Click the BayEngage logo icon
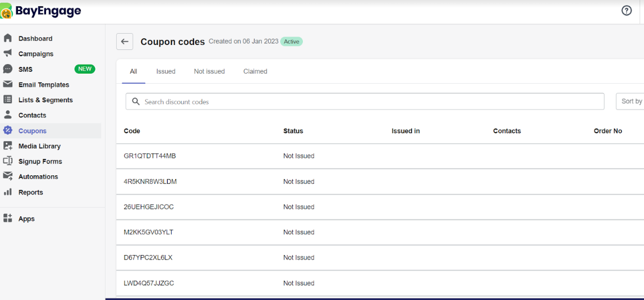Screen dimensions: 644x300 click(7, 11)
